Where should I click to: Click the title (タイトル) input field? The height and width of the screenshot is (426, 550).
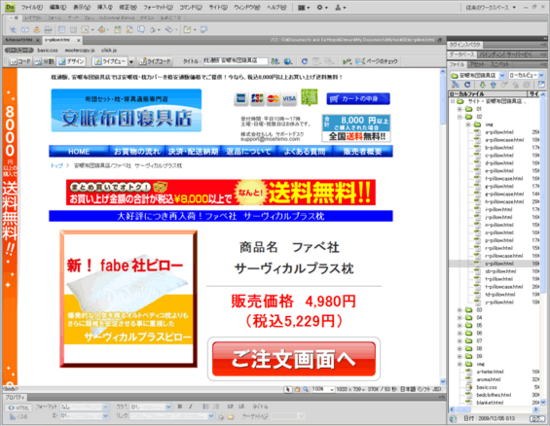235,61
